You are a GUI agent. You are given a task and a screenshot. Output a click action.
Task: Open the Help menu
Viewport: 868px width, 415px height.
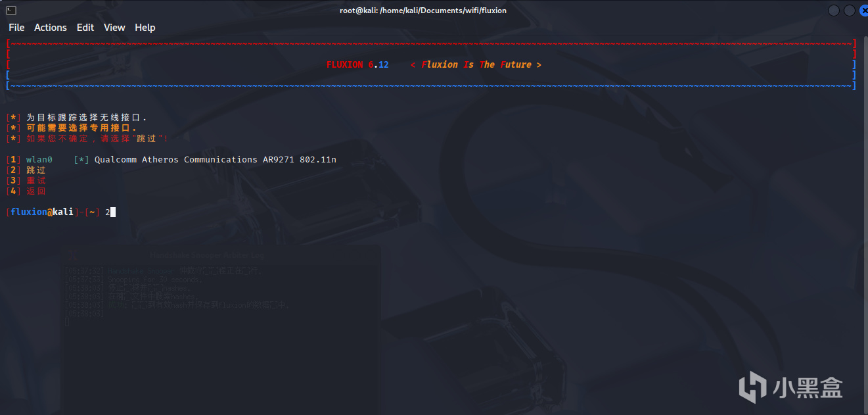(145, 28)
